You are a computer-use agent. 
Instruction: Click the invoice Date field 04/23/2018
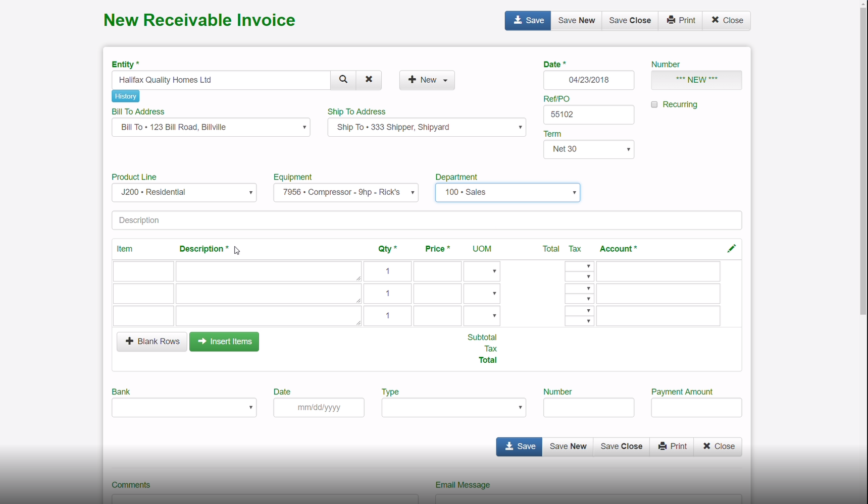point(589,80)
